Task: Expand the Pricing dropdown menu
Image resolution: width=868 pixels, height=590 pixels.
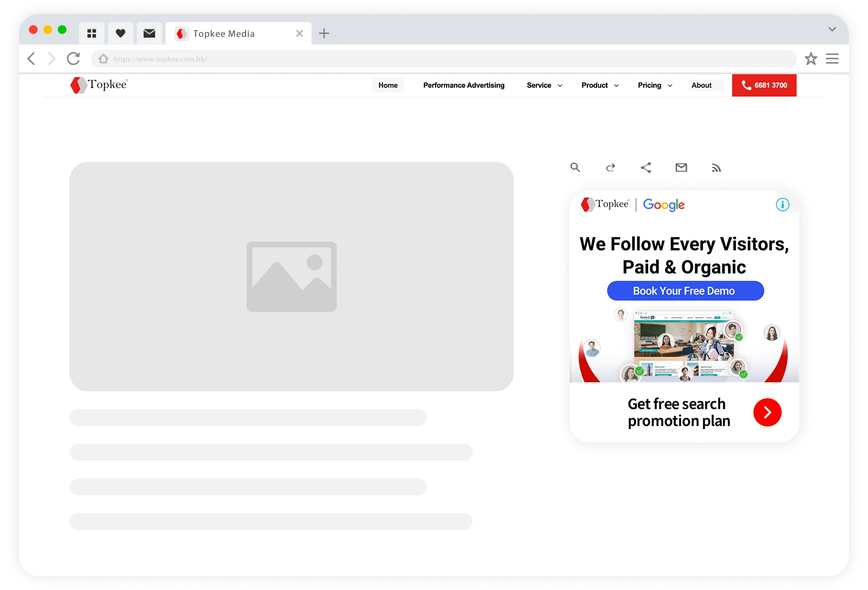Action: 655,85
